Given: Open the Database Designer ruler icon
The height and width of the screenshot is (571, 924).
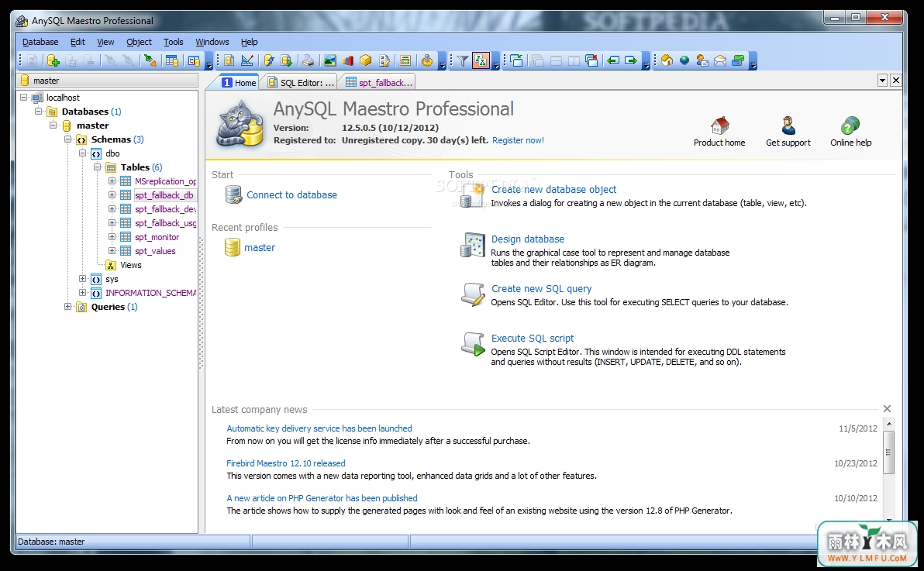Looking at the screenshot, I should 247,60.
